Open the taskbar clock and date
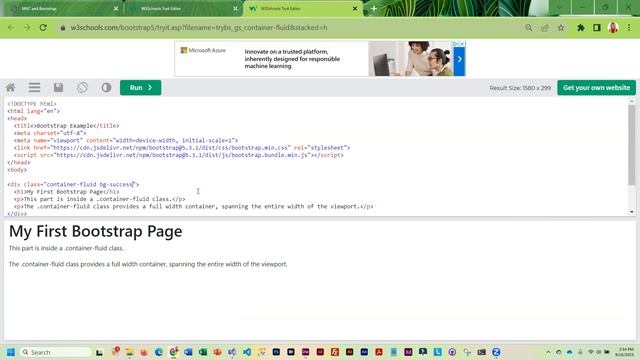Screen dimensions: 640x360 [x=625, y=352]
